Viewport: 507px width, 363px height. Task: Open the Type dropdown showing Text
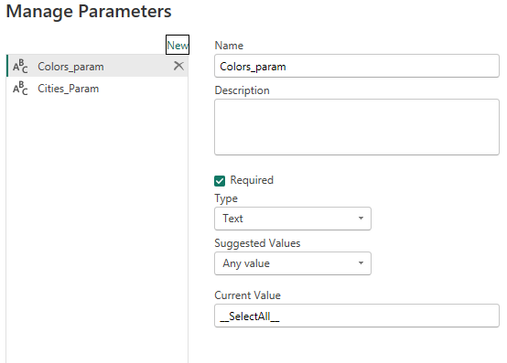pyautogui.click(x=293, y=218)
